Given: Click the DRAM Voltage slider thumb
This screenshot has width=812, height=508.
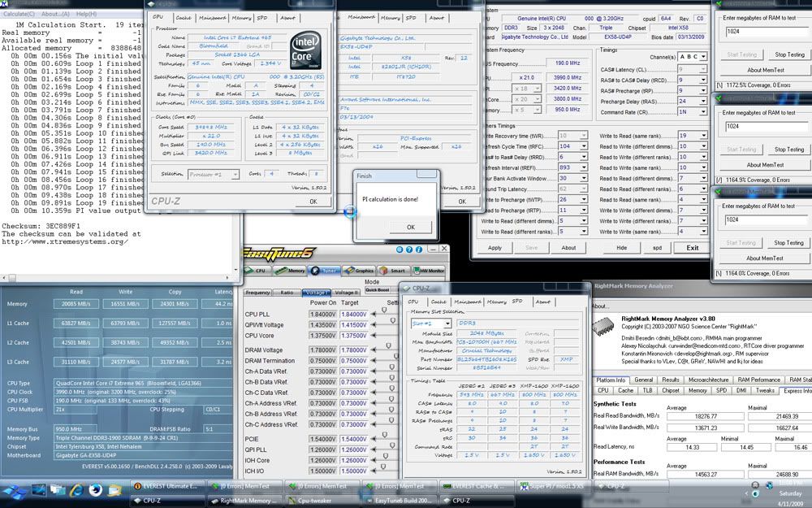Looking at the screenshot, I should click(388, 345).
